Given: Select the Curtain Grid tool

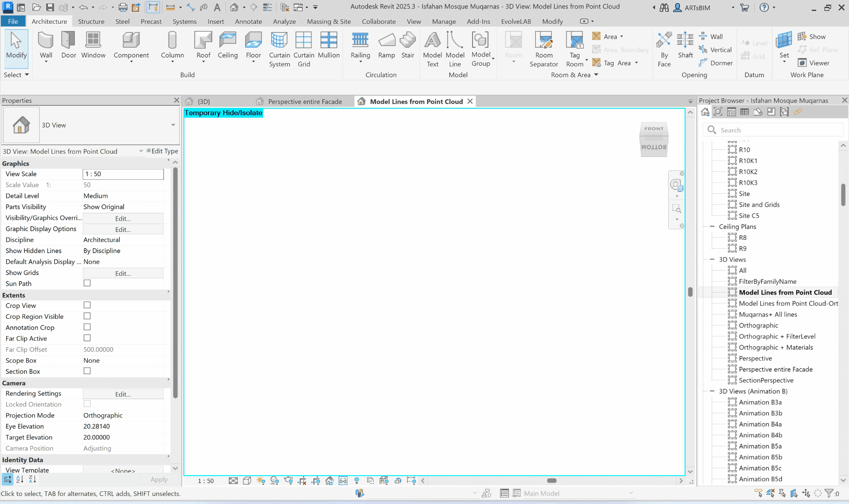Looking at the screenshot, I should [304, 42].
